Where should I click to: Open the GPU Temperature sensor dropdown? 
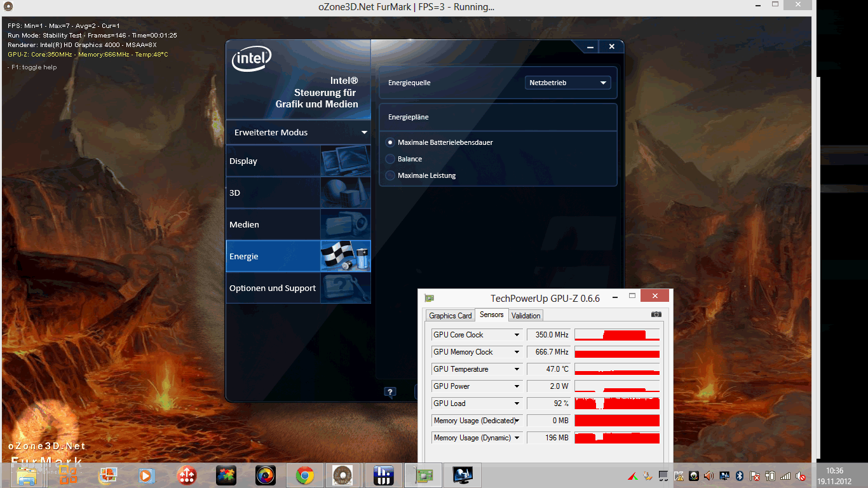(477, 369)
